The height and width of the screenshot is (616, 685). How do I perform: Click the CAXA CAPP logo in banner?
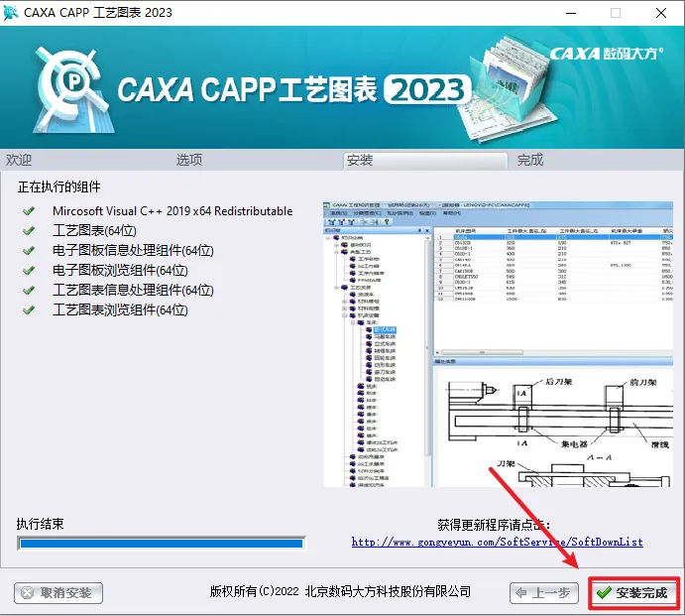click(x=72, y=90)
